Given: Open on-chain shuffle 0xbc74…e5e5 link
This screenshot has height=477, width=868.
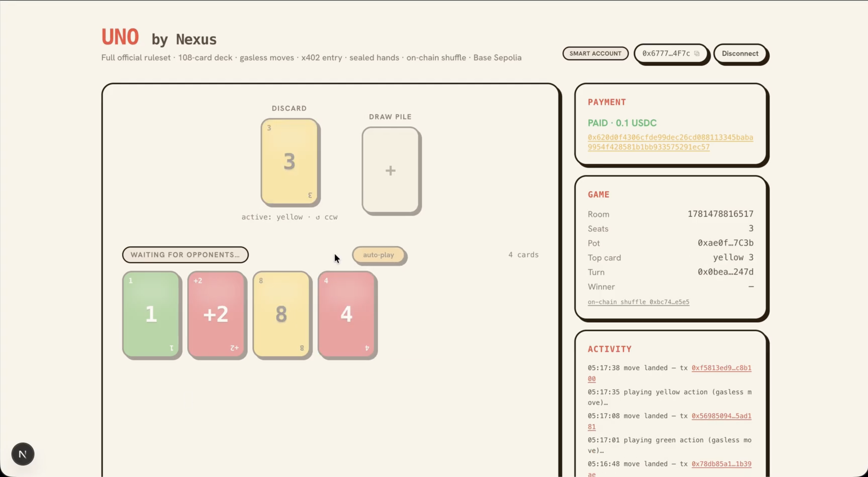Looking at the screenshot, I should click(x=638, y=302).
